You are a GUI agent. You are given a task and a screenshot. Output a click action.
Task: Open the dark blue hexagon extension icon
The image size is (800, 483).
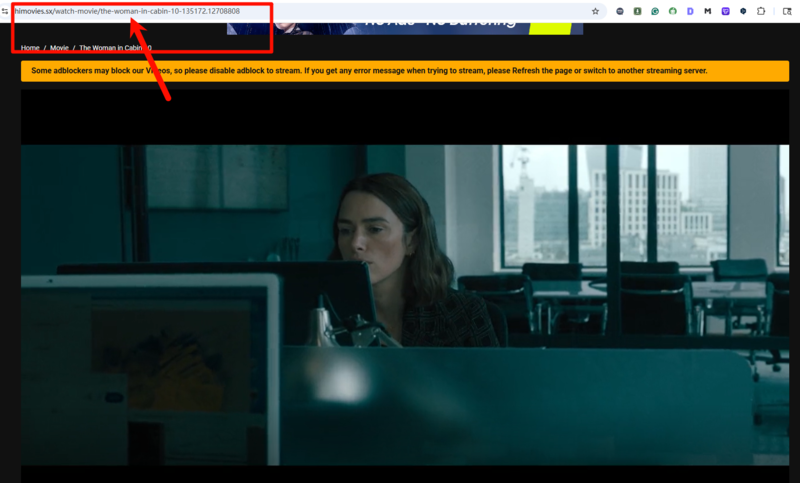coord(743,11)
